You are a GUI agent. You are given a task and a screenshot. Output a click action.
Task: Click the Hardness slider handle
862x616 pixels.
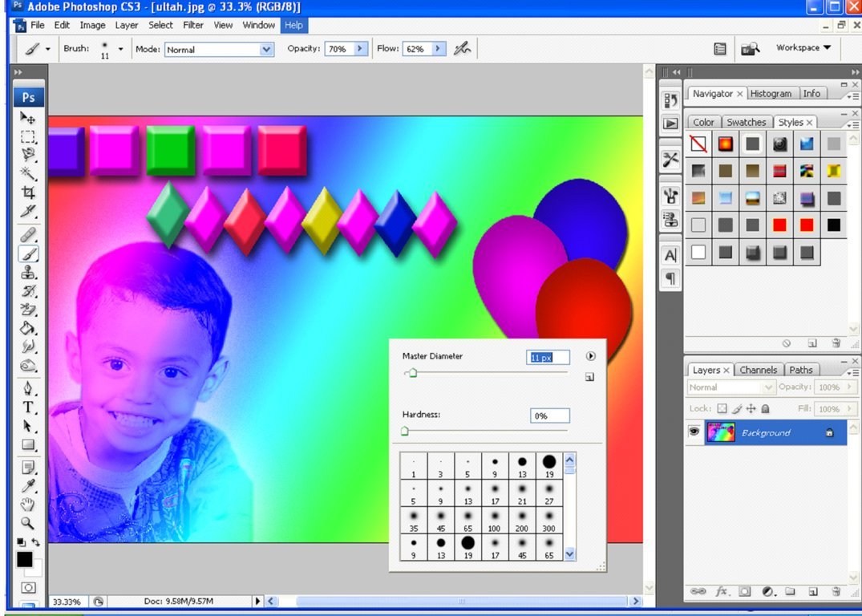[405, 431]
